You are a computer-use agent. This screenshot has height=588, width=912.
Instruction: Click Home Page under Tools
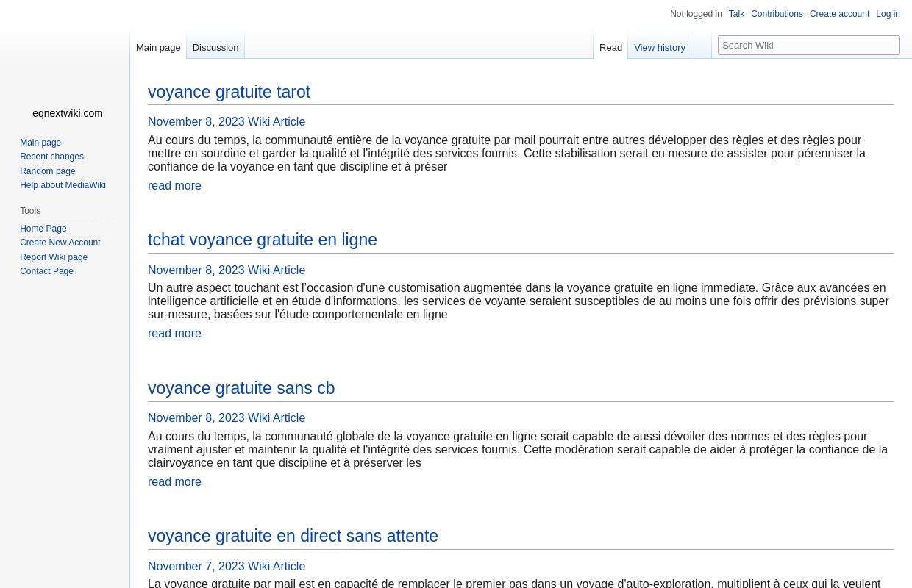tap(43, 229)
